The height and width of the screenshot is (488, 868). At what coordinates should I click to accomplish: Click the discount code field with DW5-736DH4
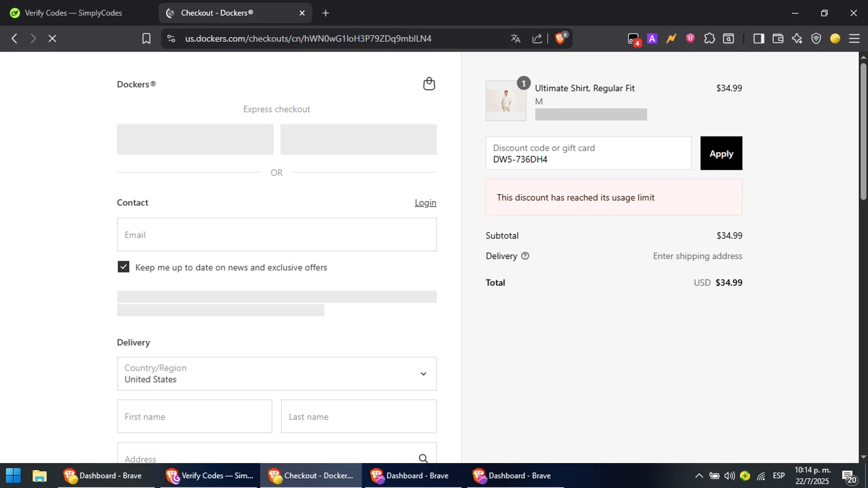click(x=589, y=153)
